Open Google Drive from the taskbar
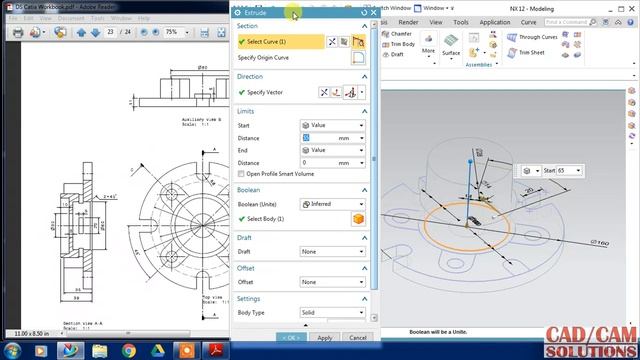The width and height of the screenshot is (640, 360). [x=158, y=351]
